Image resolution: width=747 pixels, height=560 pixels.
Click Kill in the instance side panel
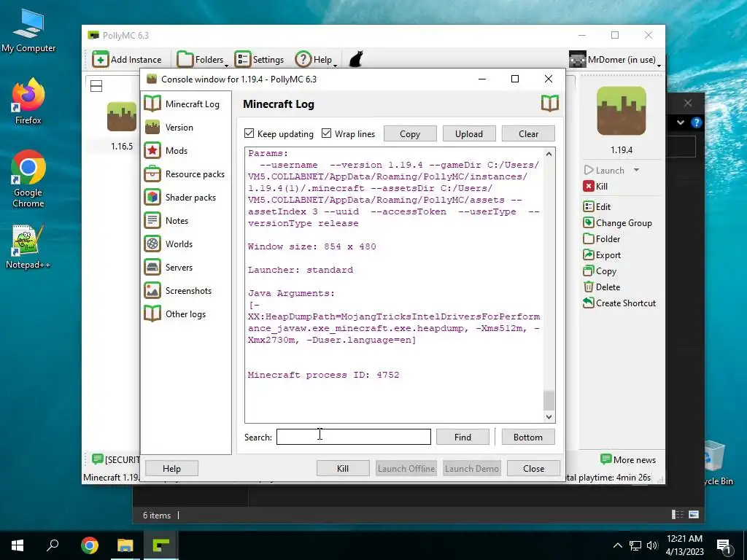pos(595,186)
